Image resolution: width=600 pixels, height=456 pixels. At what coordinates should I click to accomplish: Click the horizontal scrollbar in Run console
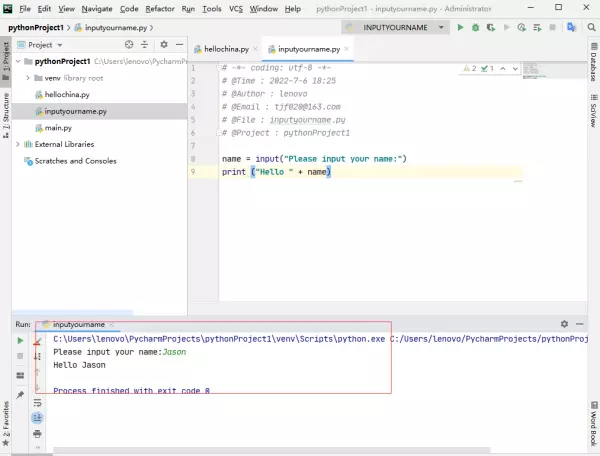(272, 450)
